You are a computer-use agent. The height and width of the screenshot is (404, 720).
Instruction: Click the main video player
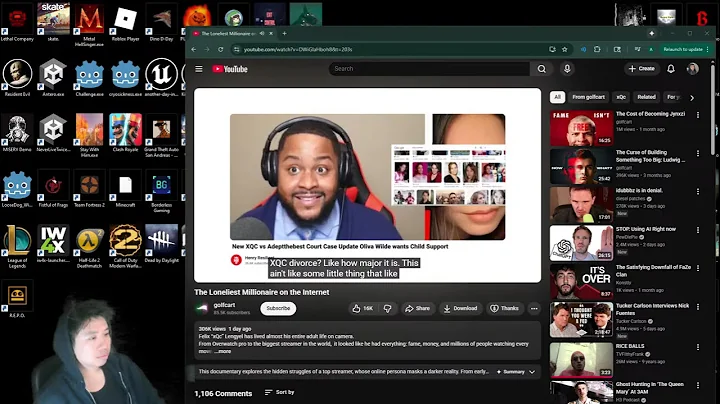click(x=367, y=185)
